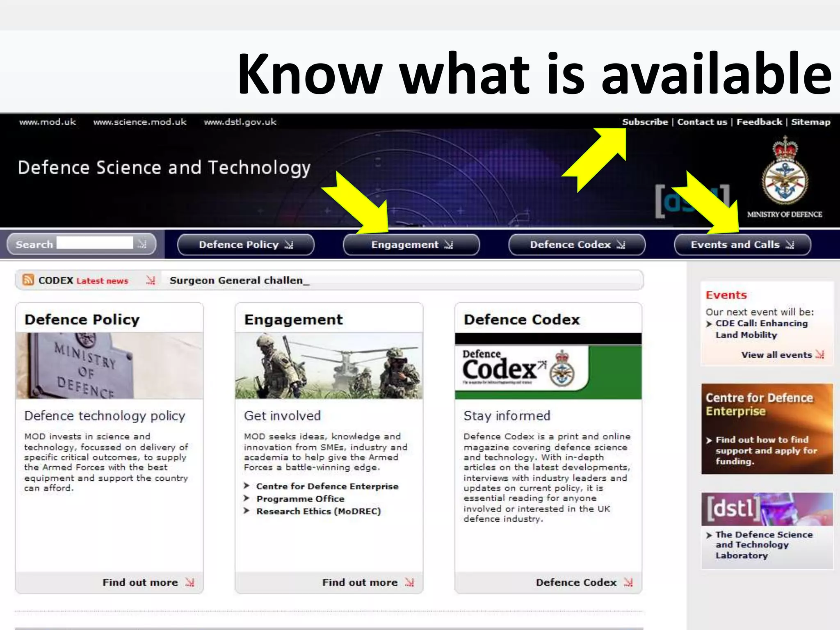Click the arrow icon in Engagement Find out more
The width and height of the screenshot is (840, 630).
(x=409, y=582)
